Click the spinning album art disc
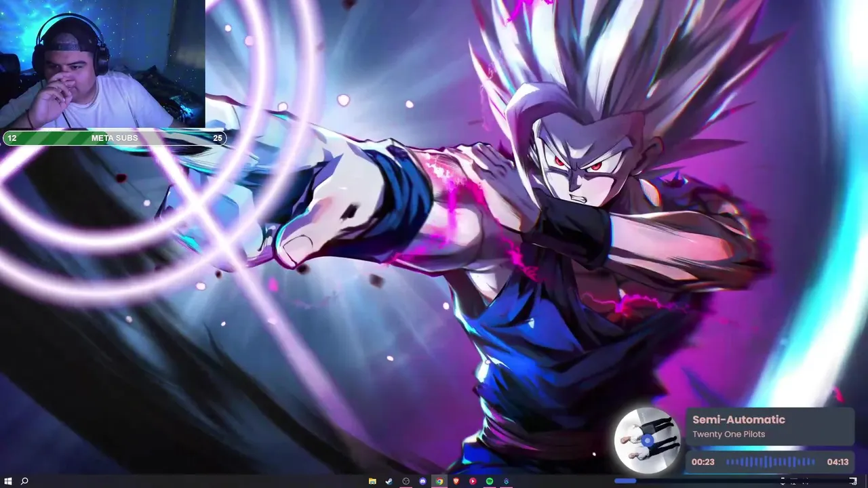 pos(648,440)
